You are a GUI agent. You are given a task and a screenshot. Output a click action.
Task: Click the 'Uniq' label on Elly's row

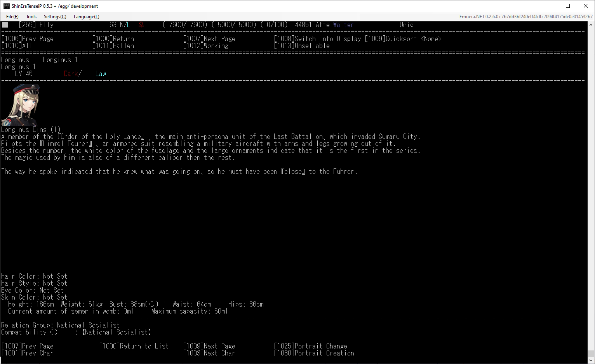coord(407,25)
